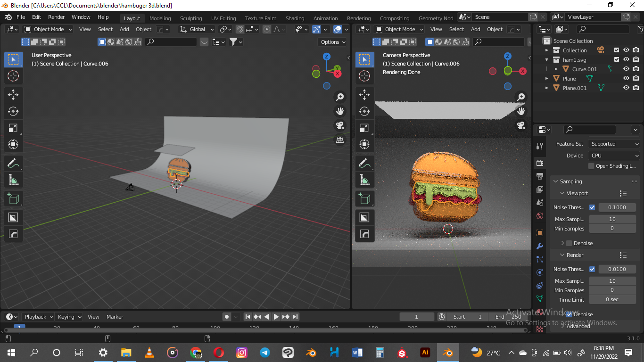Viewport: 644px width, 362px height.
Task: Open the Keying popover in timeline
Action: tap(69, 317)
